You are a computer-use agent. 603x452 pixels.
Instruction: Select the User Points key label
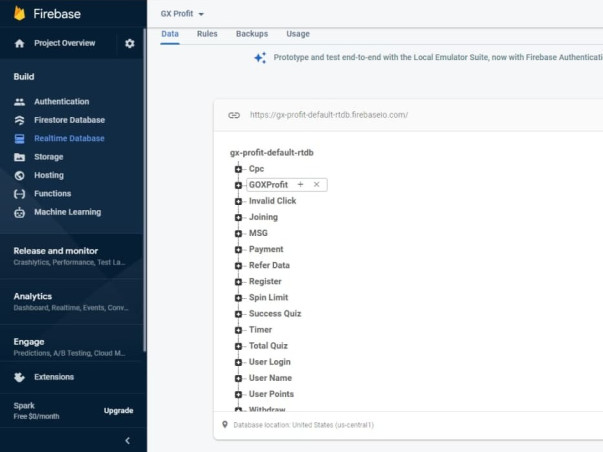(x=271, y=394)
